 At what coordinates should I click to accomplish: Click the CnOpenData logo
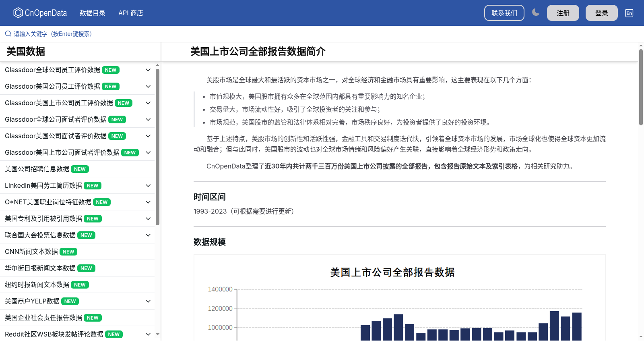(40, 13)
